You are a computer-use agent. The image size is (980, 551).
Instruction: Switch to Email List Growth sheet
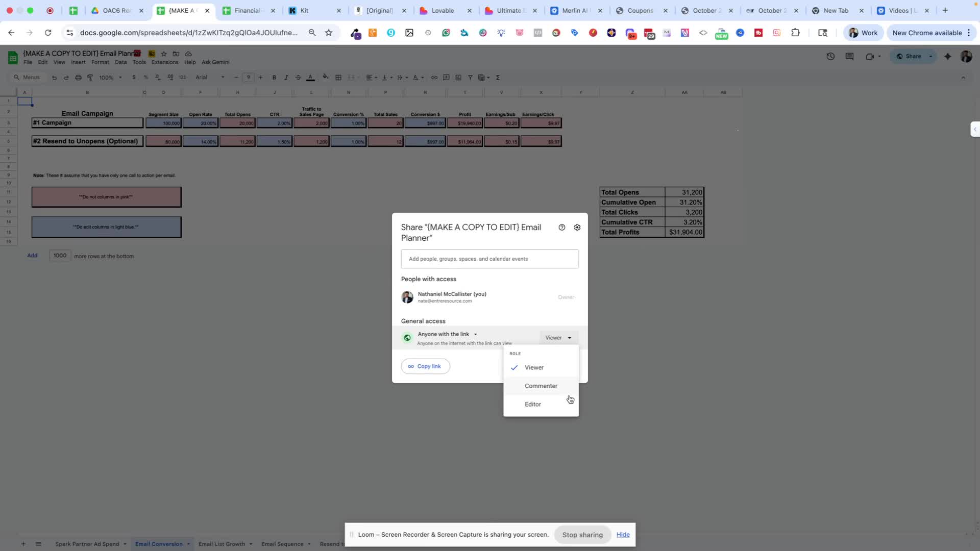pyautogui.click(x=222, y=544)
